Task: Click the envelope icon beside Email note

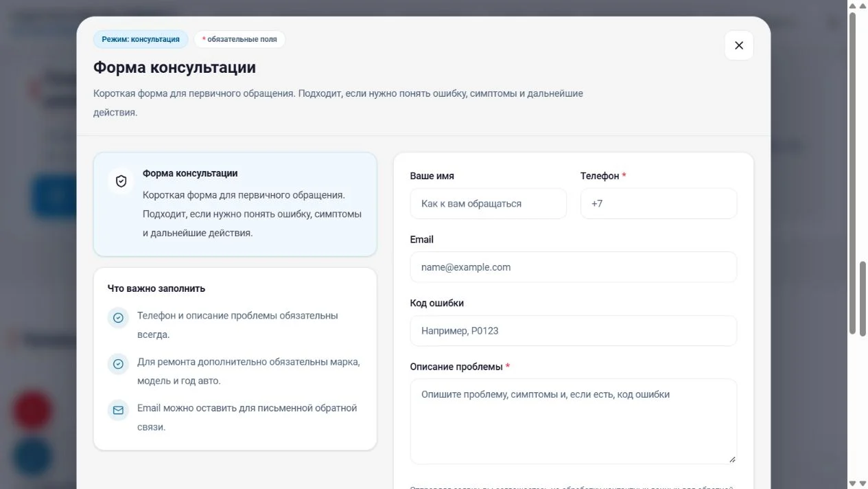Action: coord(118,410)
